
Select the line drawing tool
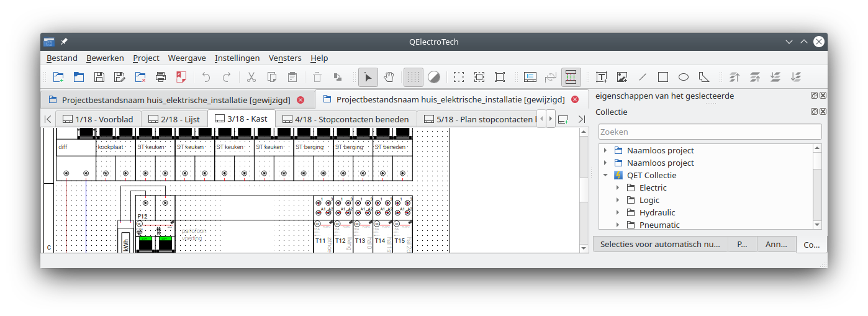coord(643,77)
